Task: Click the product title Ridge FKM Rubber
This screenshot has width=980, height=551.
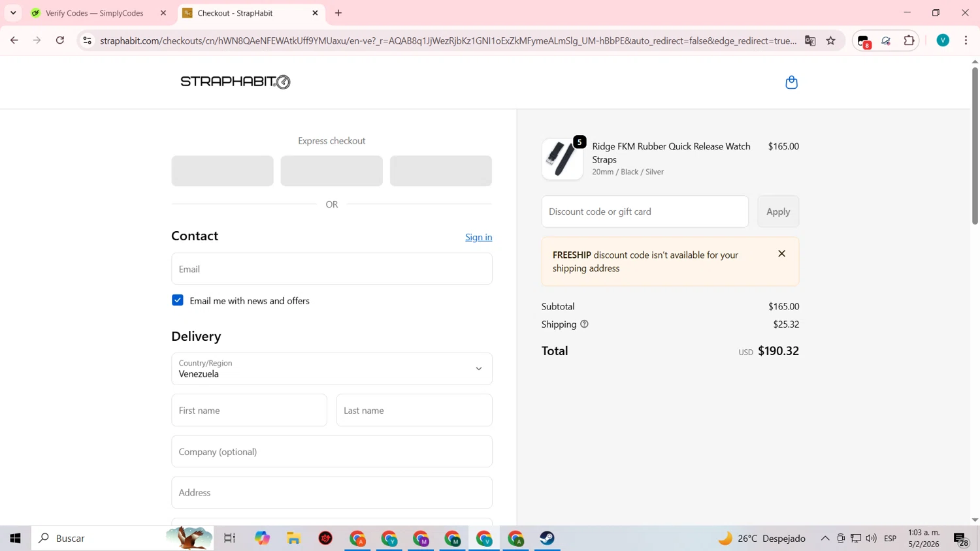Action: click(671, 153)
